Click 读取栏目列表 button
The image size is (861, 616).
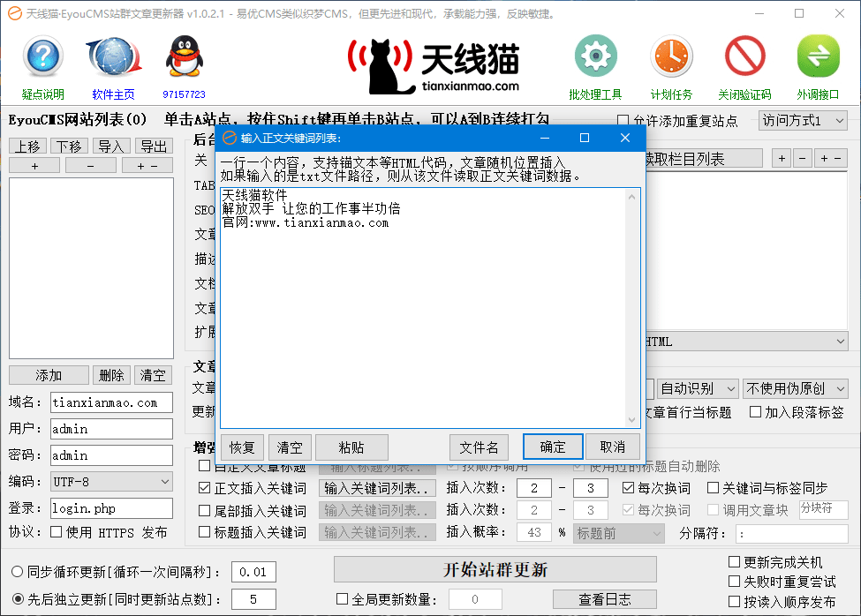click(704, 159)
